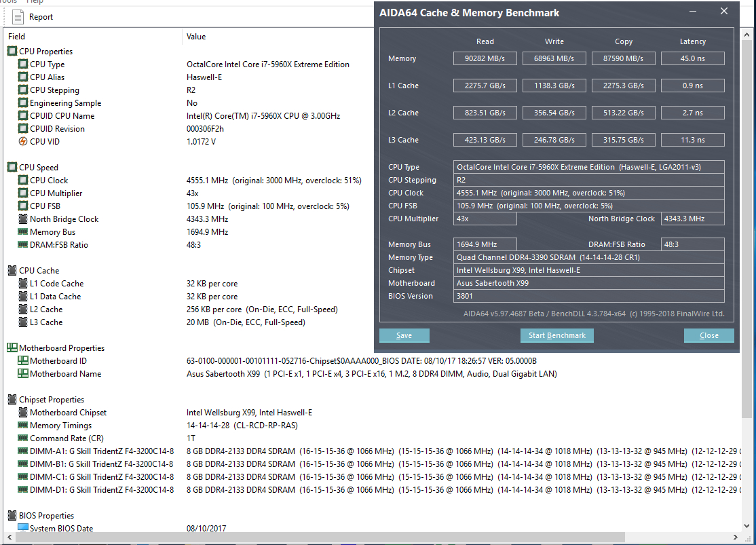Click the Memory Read 90282 MB/s field

(485, 58)
